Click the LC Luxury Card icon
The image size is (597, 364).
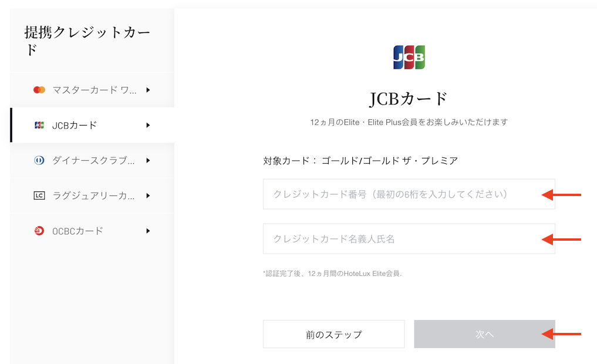(39, 196)
